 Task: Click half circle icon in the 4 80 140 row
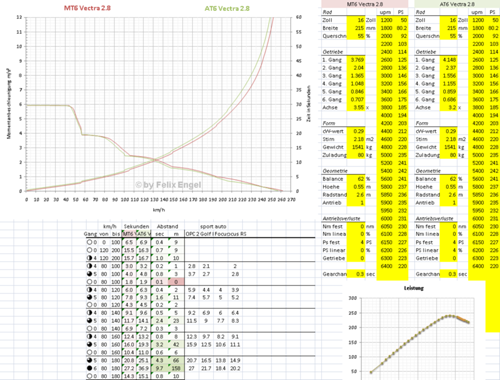tap(89, 313)
